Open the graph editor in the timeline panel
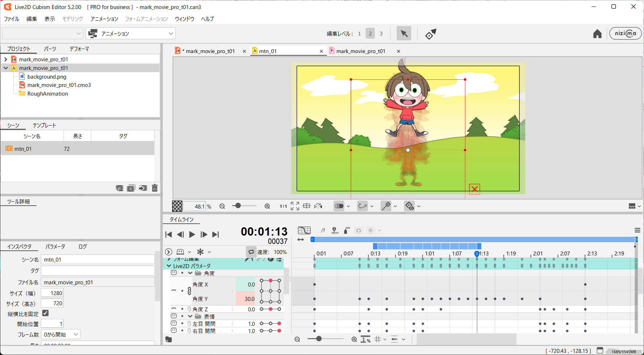Viewport: 644px width, 355px height. (x=304, y=230)
